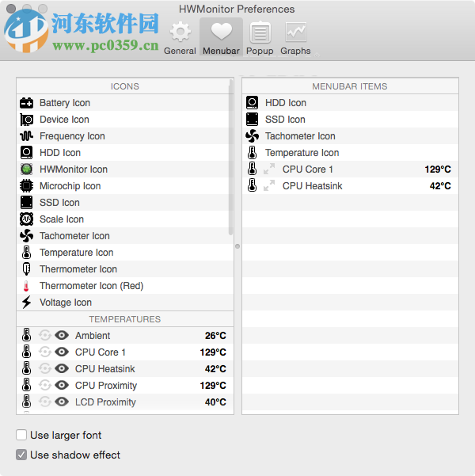Click the ICONS section header
The height and width of the screenshot is (476, 475).
[125, 86]
